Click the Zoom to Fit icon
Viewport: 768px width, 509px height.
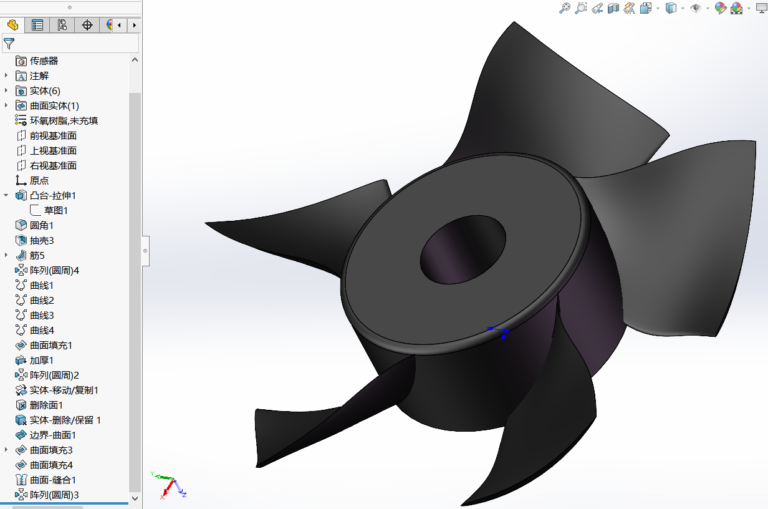(565, 8)
